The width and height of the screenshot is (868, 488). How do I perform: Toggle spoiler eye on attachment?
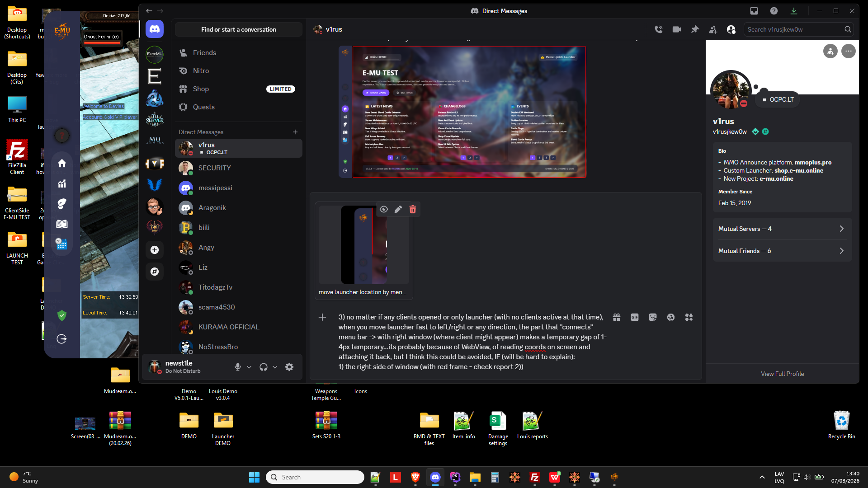(x=384, y=209)
